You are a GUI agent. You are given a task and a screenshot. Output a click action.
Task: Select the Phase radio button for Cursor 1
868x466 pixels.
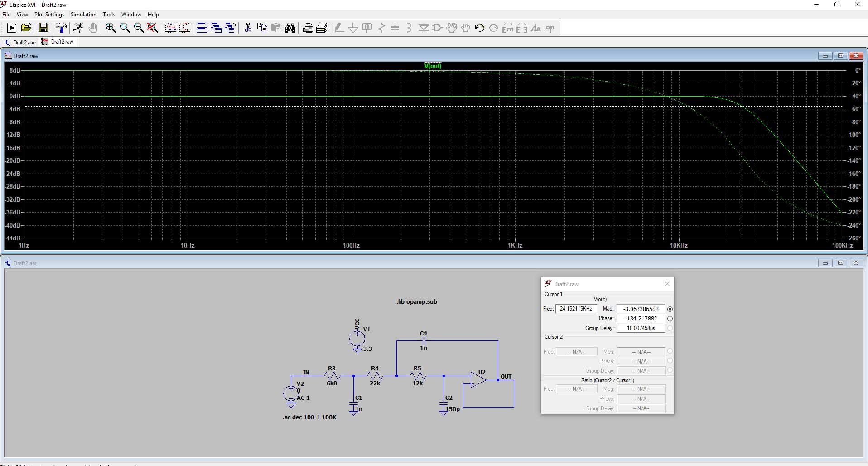point(670,319)
